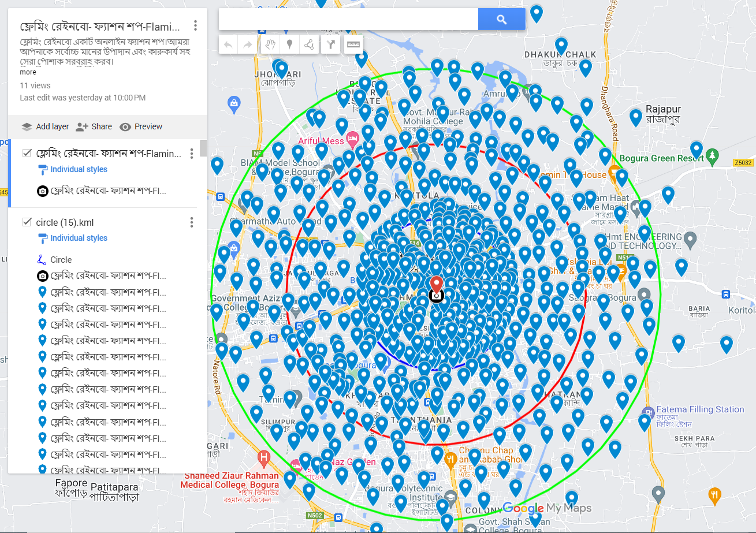Viewport: 756px width, 533px height.
Task: Select the camera photo marker under the Flamingo layer
Action: point(42,191)
